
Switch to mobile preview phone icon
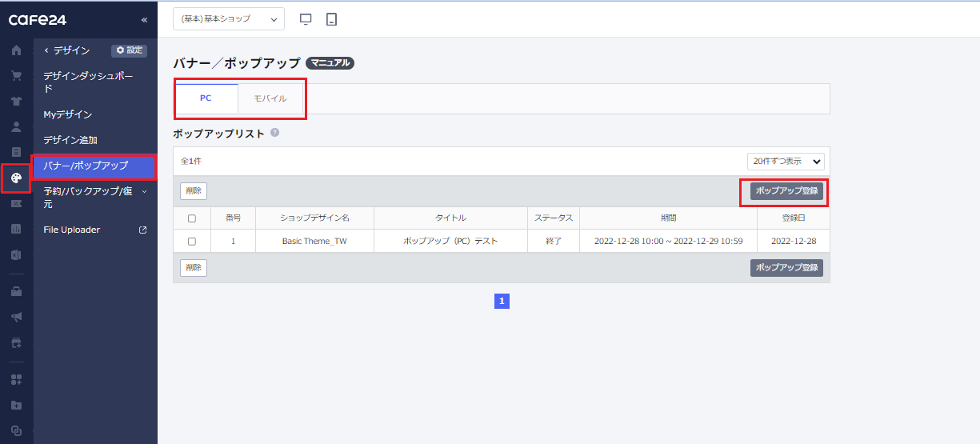331,19
